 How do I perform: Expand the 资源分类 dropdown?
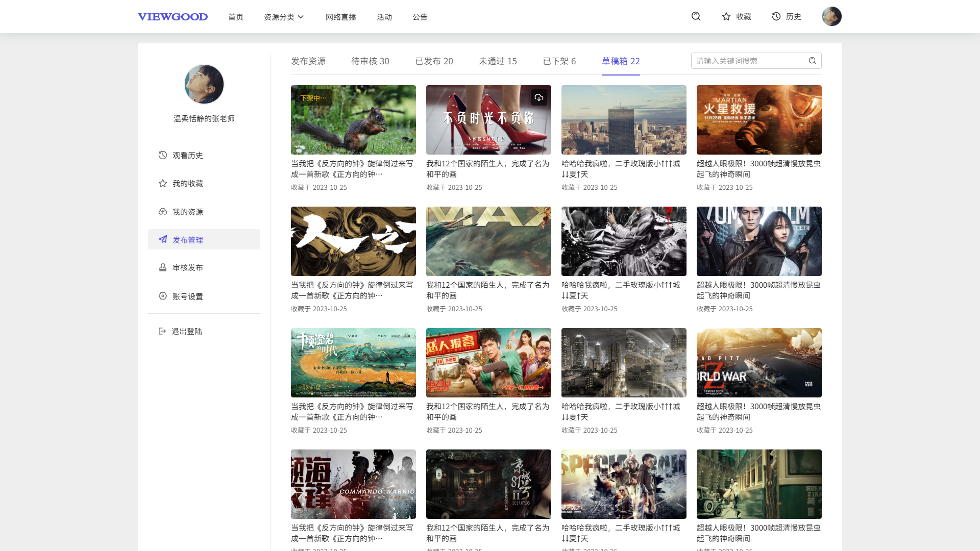tap(284, 17)
